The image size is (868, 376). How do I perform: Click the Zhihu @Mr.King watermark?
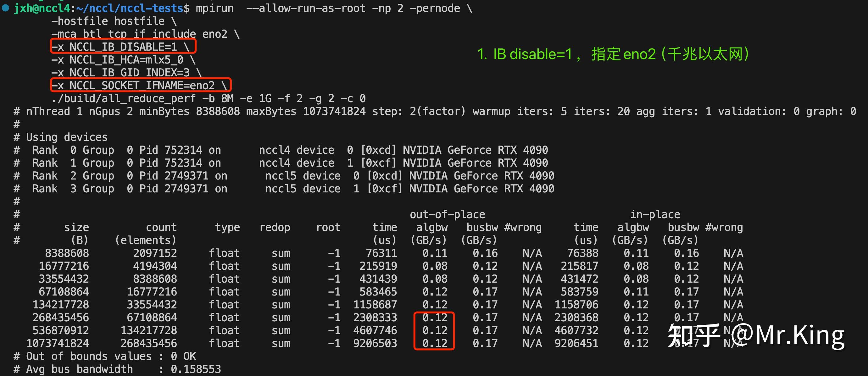click(x=756, y=335)
